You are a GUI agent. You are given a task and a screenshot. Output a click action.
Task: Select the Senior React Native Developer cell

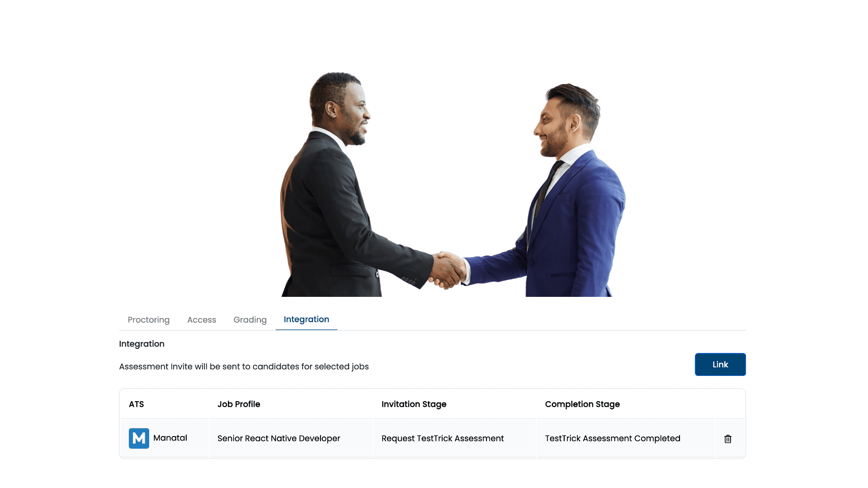coord(291,438)
